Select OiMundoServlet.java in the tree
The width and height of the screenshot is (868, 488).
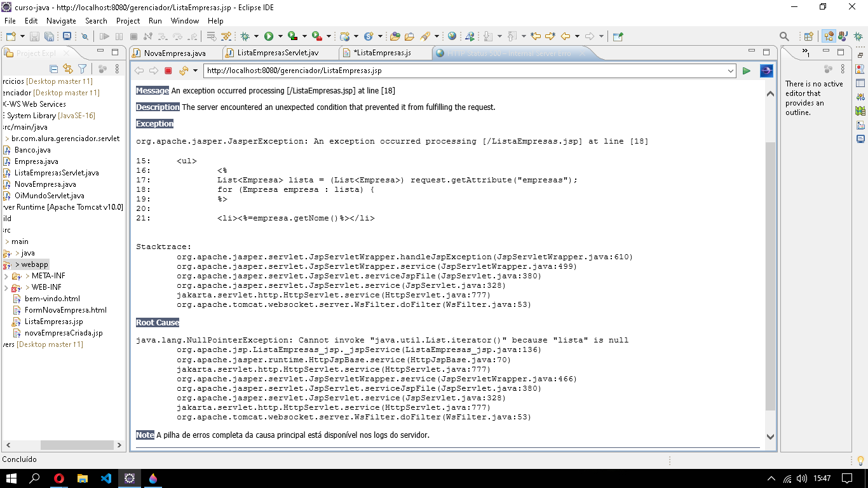pos(49,196)
